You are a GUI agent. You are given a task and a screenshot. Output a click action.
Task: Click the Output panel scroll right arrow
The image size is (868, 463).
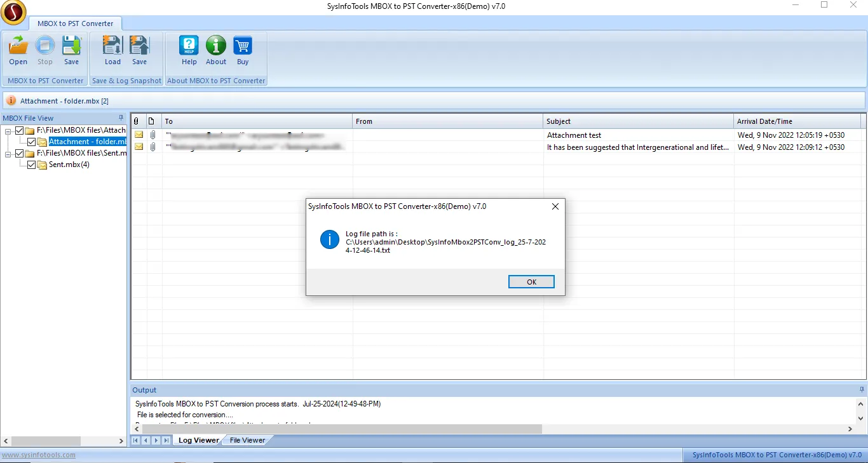(x=851, y=429)
